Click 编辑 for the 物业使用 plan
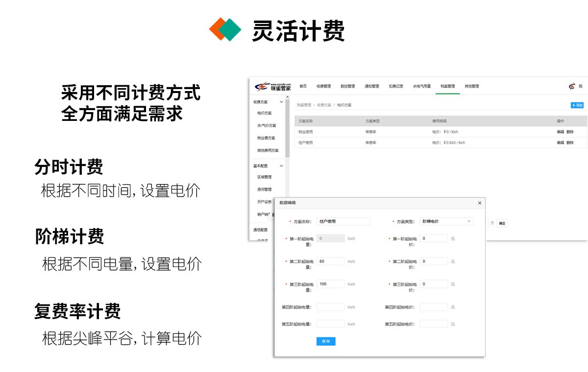Screen dimensions: 588x372 tap(560, 131)
